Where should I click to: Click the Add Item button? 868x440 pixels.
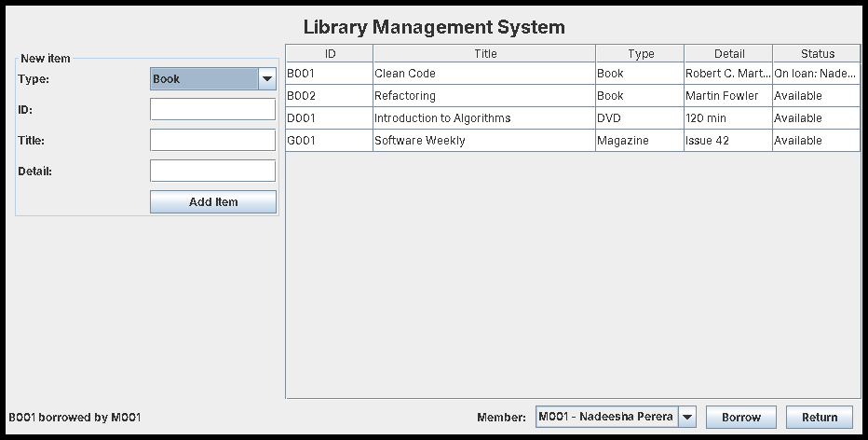point(213,201)
